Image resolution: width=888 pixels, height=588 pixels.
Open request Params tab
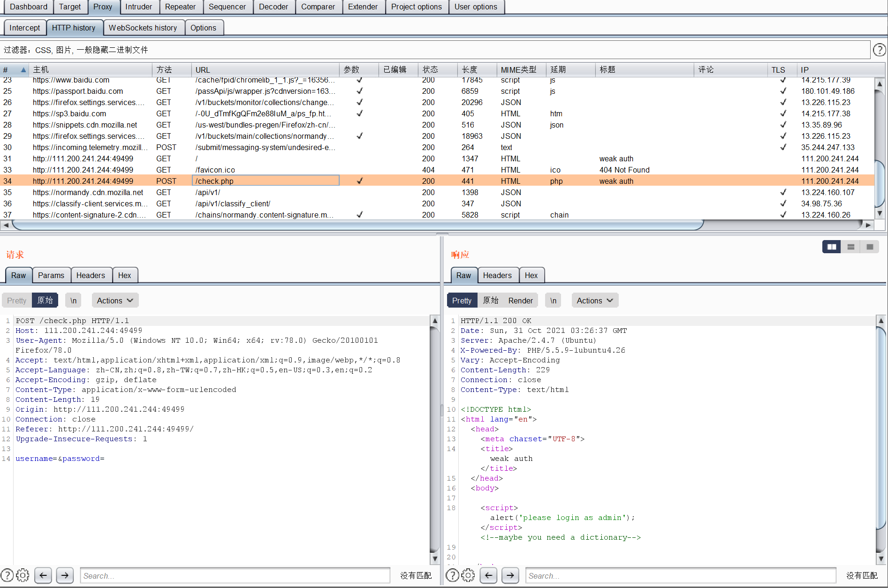[51, 275]
